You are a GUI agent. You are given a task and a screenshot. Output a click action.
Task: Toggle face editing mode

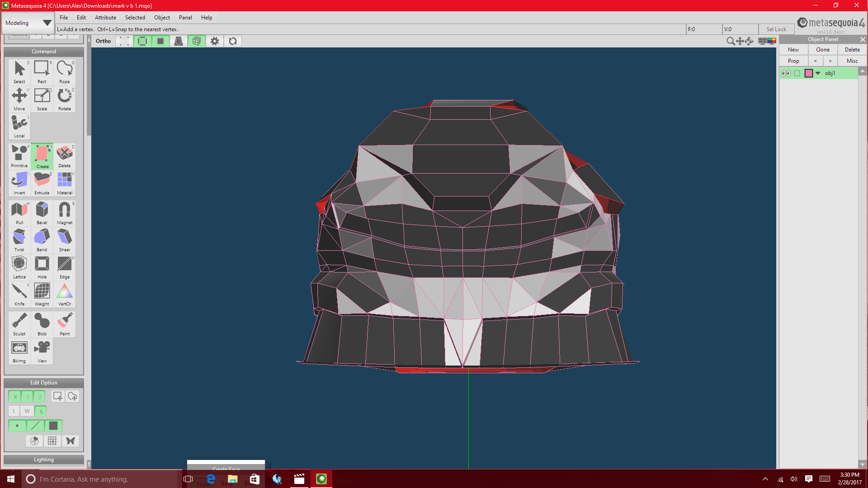[x=53, y=426]
